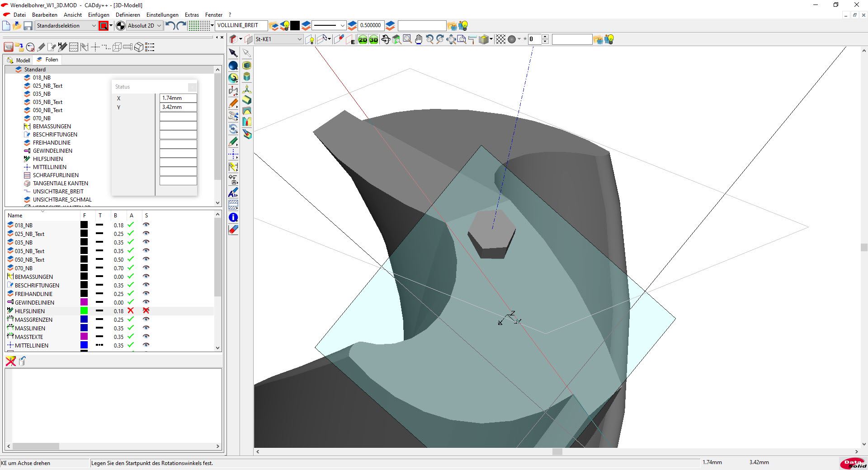868x470 pixels.
Task: Hide the 018_NB layer via eye icon
Action: pos(146,225)
